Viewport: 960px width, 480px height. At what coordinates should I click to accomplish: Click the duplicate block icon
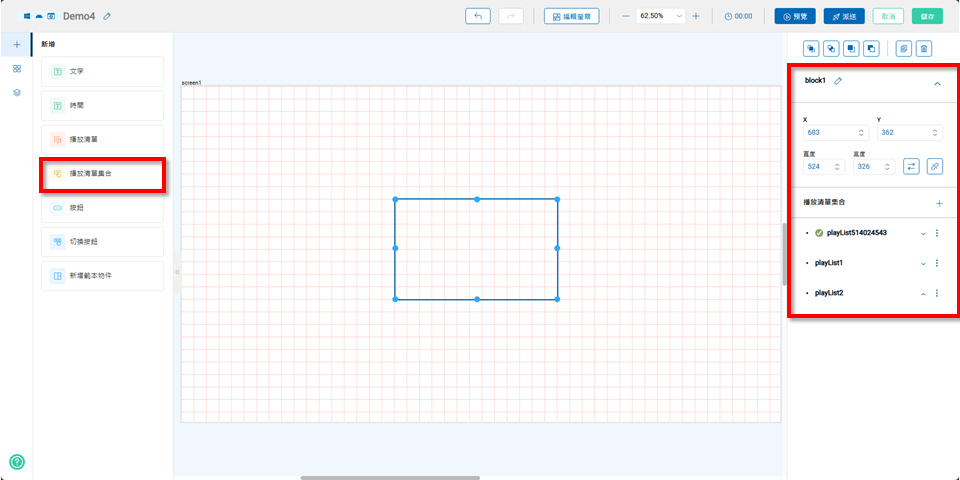point(903,48)
